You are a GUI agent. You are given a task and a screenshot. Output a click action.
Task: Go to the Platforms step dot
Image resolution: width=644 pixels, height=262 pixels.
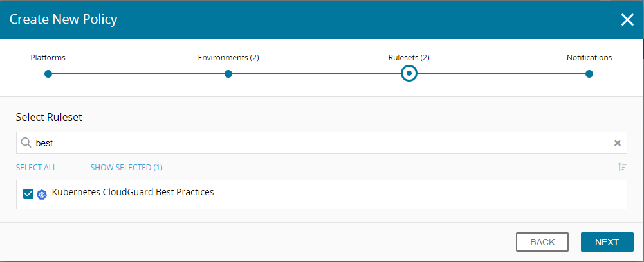48,74
